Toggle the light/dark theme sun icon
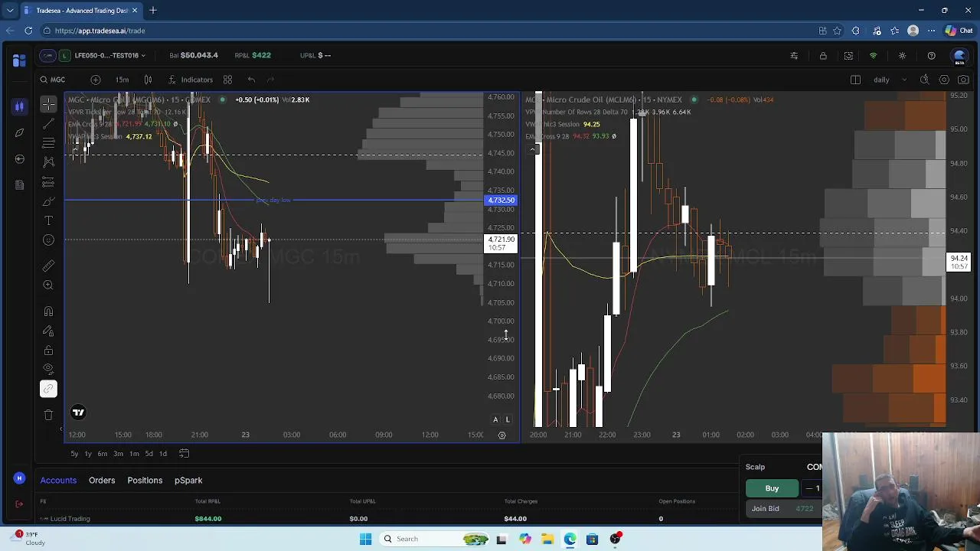The height and width of the screenshot is (551, 980). 902,56
